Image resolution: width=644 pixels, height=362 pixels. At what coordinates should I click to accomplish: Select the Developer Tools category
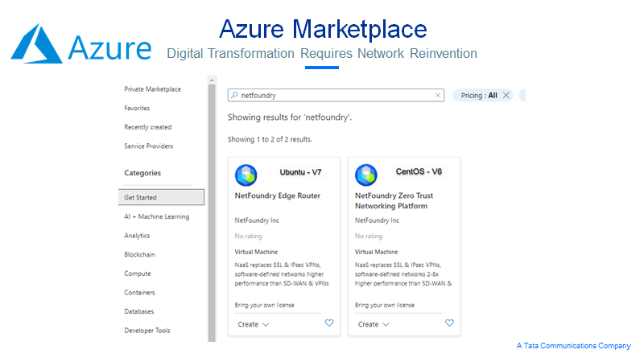pyautogui.click(x=147, y=331)
